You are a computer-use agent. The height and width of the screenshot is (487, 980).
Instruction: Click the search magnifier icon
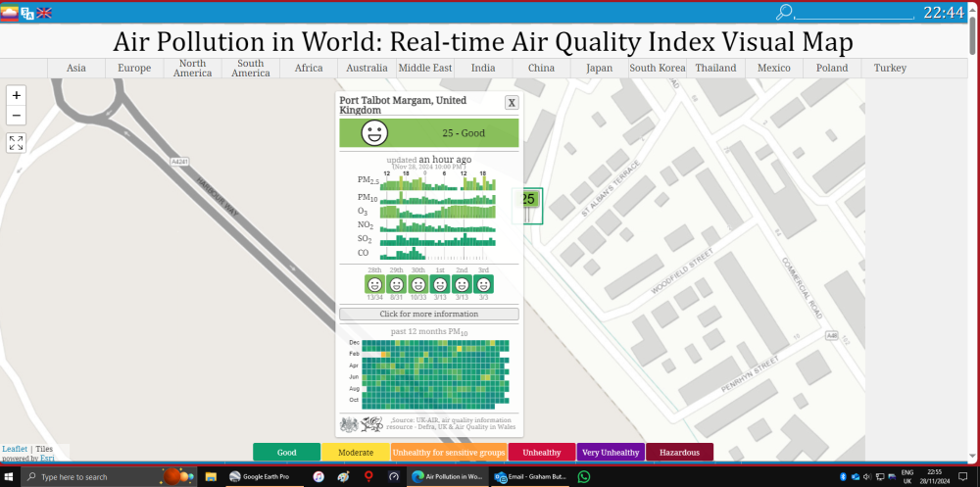coord(784,12)
